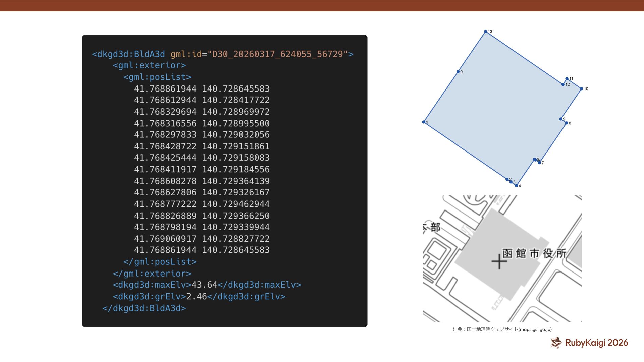Click polygon vertex point labeled 4
Viewport: 644px width, 362px height.
(517, 186)
